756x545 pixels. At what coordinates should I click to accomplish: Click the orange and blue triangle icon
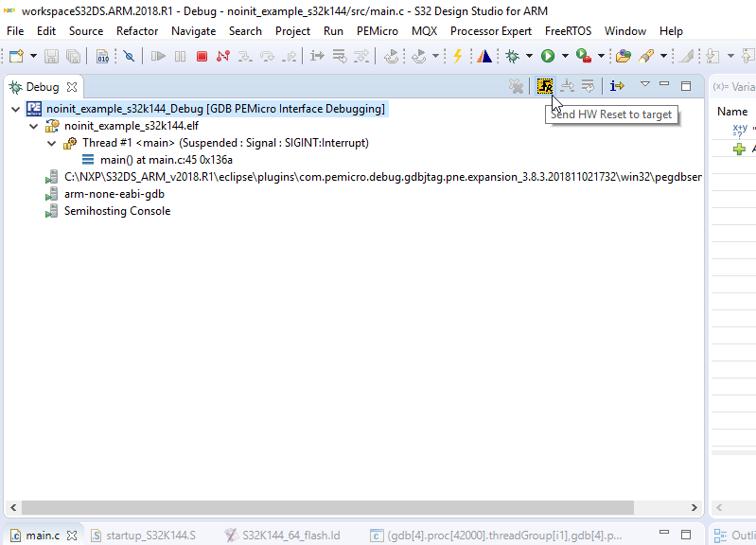point(484,57)
